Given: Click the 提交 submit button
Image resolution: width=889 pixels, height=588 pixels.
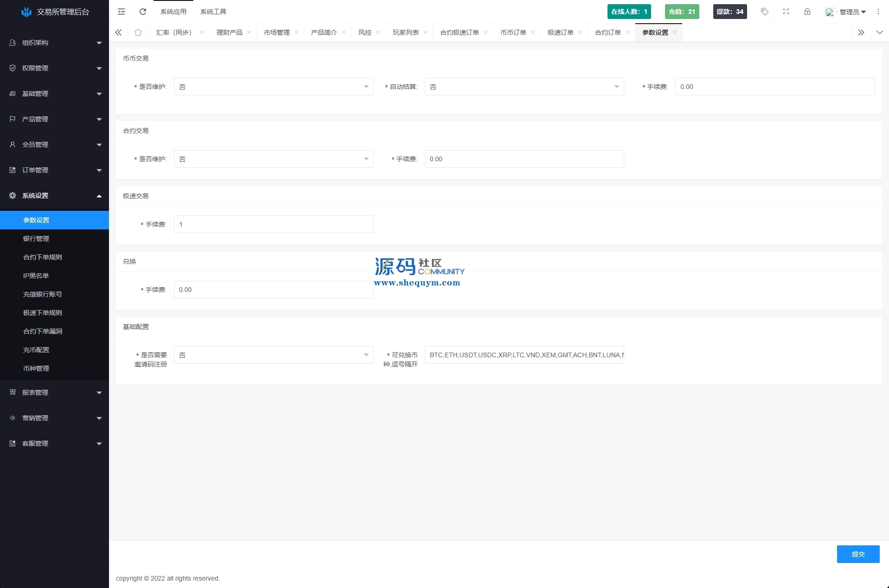Looking at the screenshot, I should (858, 554).
